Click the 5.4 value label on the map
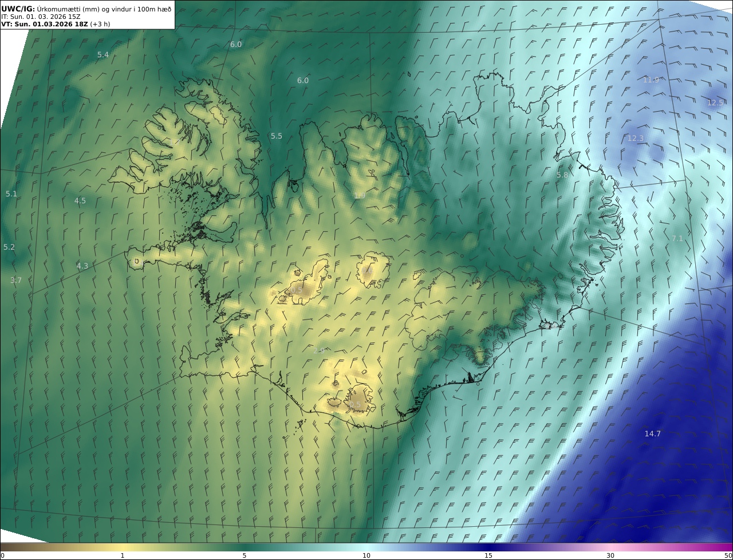This screenshot has height=560, width=733. click(x=103, y=54)
